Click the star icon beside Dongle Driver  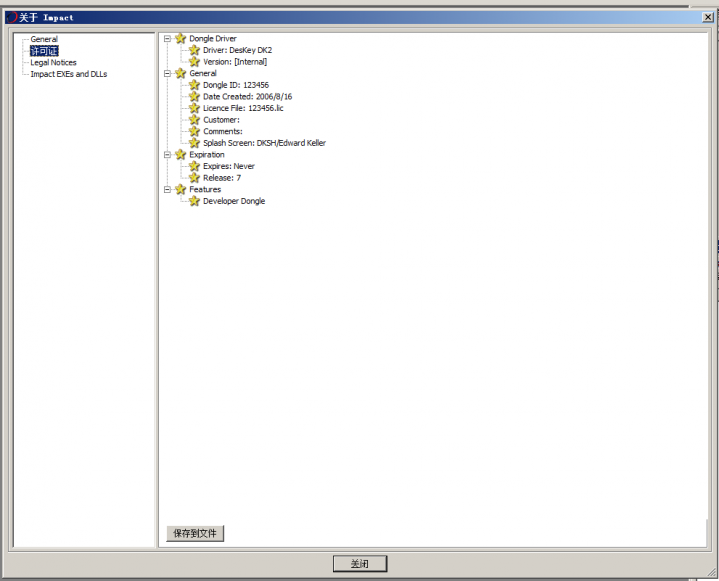click(180, 39)
